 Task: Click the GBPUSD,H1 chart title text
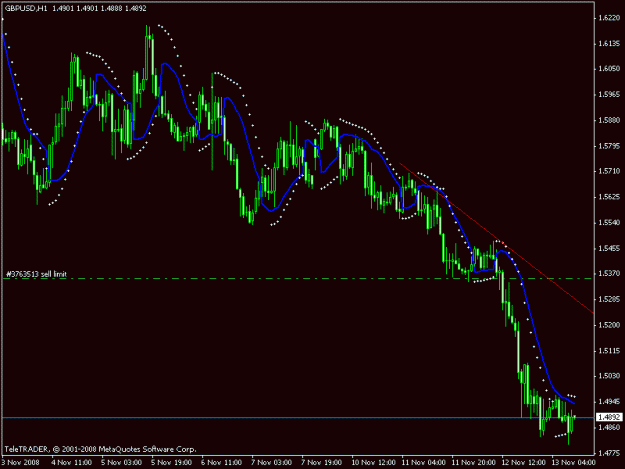26,8
